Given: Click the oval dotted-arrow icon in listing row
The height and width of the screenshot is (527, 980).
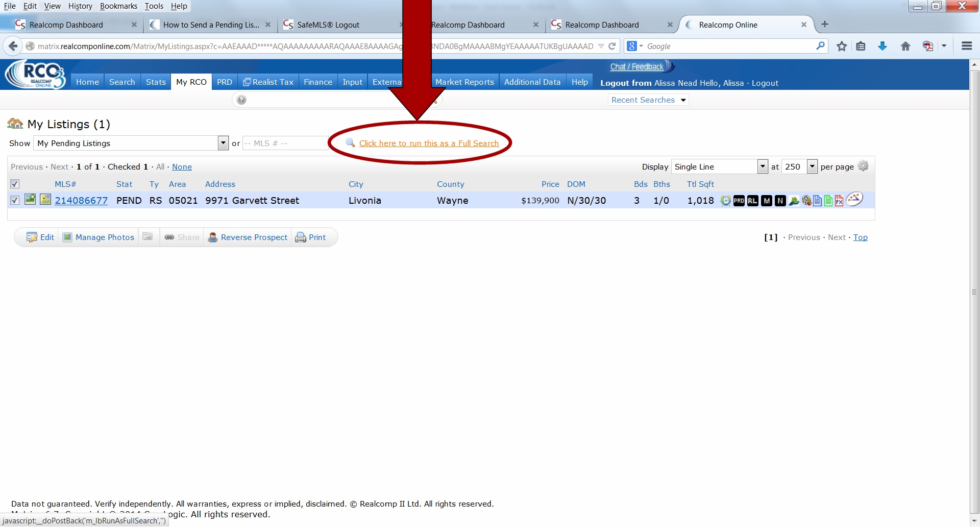Looking at the screenshot, I should click(x=854, y=199).
